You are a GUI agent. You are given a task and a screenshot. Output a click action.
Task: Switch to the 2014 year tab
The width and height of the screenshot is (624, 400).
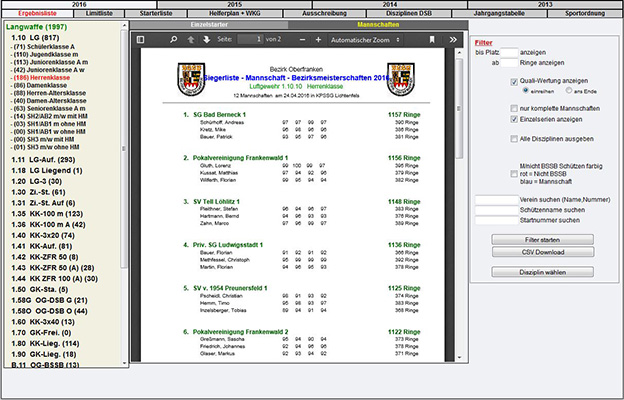coord(390,4)
